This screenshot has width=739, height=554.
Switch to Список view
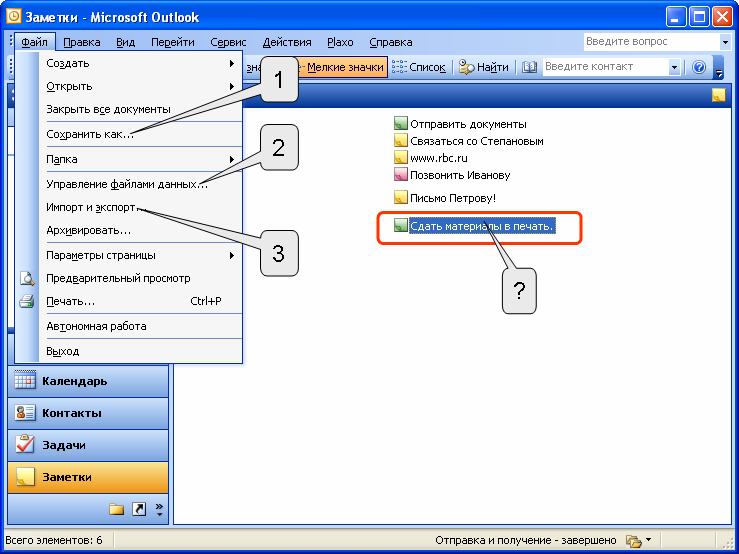click(x=419, y=67)
